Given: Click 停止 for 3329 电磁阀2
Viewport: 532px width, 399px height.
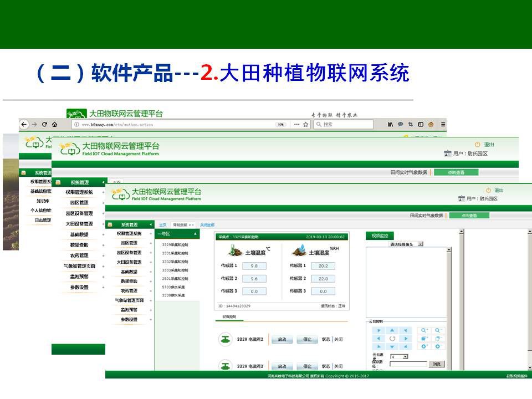Looking at the screenshot, I should pyautogui.click(x=308, y=339).
